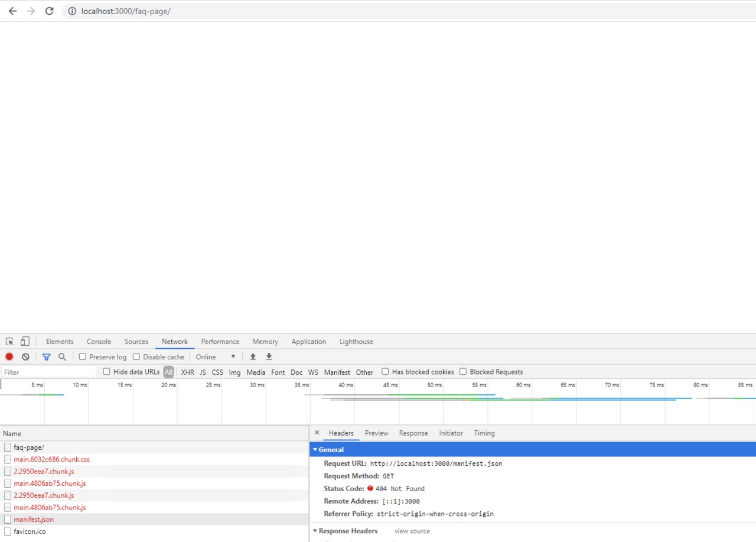The width and height of the screenshot is (756, 542).
Task: Click the Name column header
Action: click(154, 433)
